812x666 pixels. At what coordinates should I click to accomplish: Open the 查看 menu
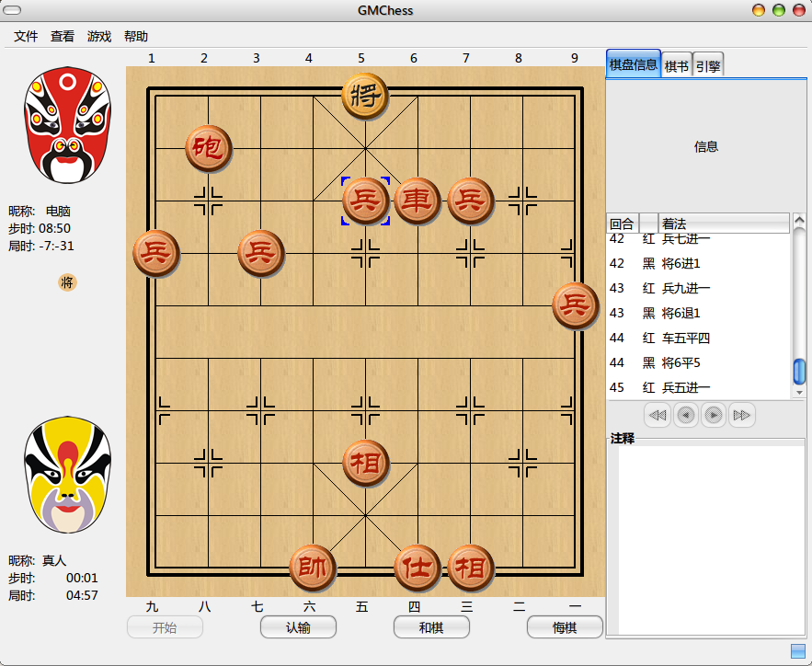pyautogui.click(x=63, y=36)
